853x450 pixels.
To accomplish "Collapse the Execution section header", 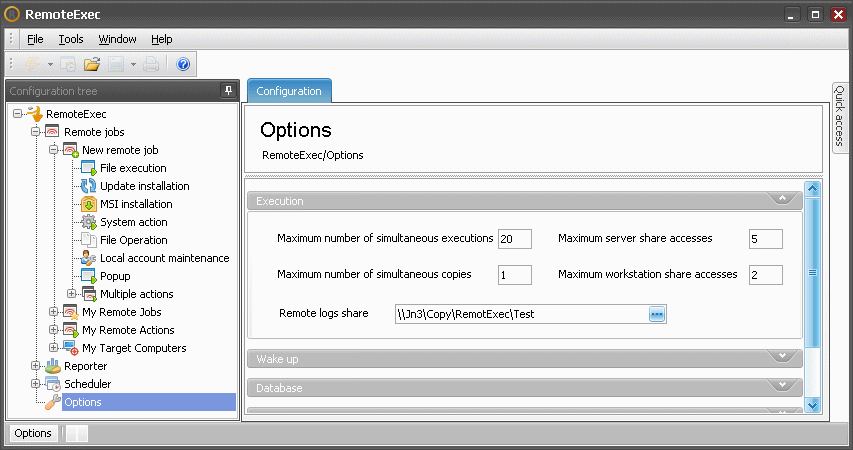I will (525, 201).
